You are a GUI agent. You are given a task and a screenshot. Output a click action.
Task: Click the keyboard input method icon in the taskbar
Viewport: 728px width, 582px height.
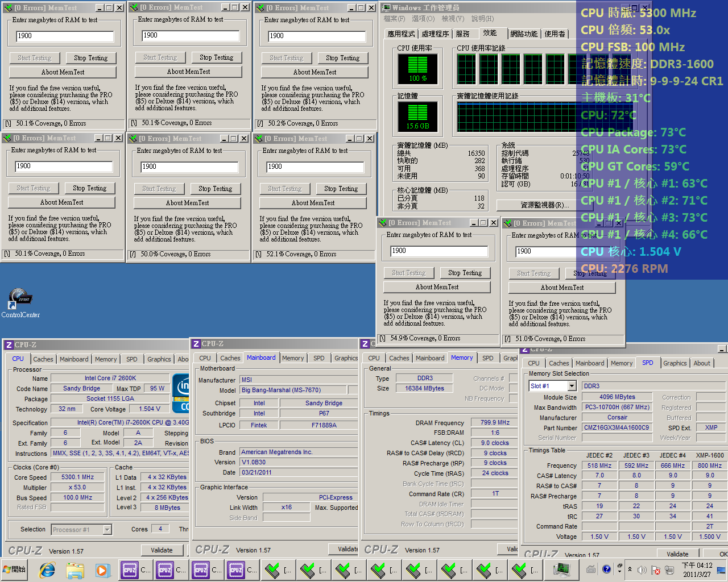tap(591, 569)
